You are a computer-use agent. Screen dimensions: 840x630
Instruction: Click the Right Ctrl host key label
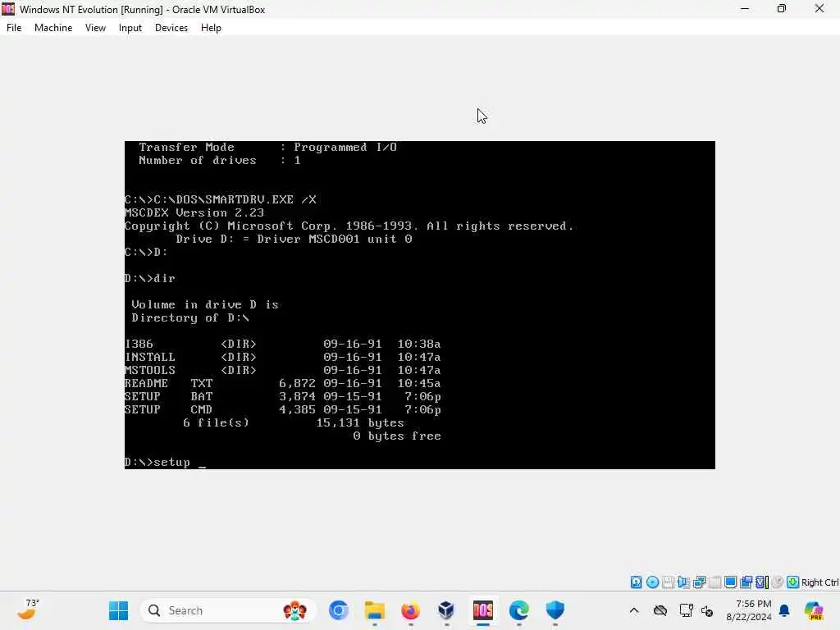coord(819,582)
